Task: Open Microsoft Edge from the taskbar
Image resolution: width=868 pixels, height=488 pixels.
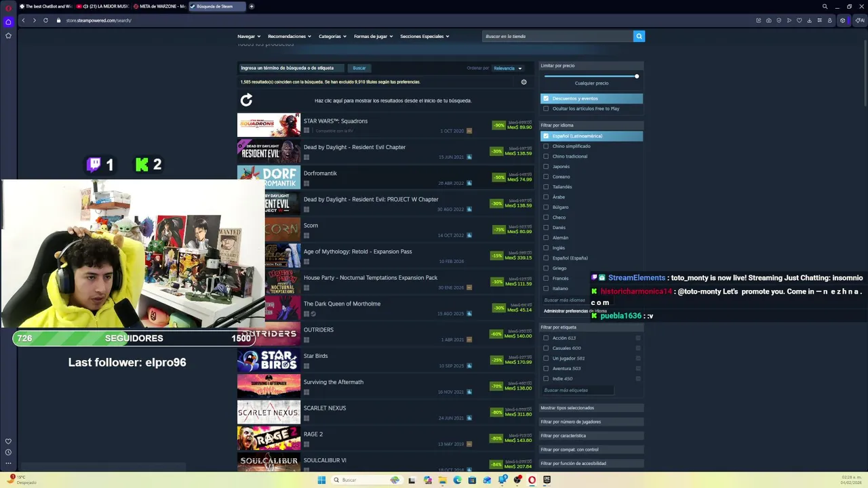Action: (457, 480)
